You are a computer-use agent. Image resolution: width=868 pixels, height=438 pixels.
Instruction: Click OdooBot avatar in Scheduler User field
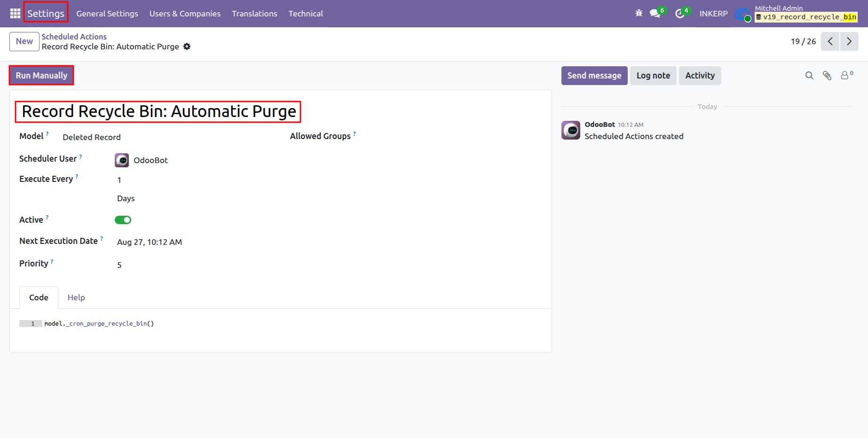click(x=122, y=160)
